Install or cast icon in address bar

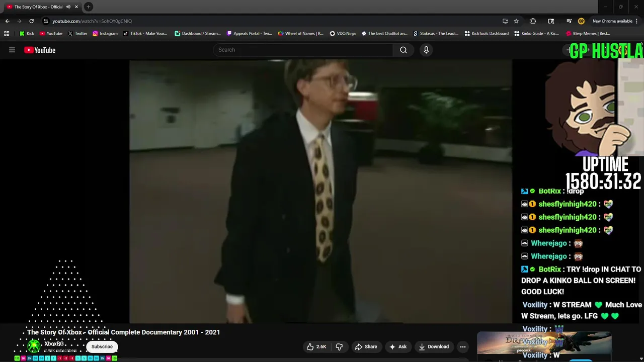[x=505, y=21]
